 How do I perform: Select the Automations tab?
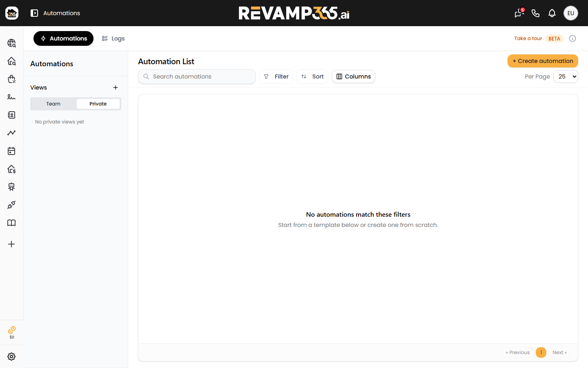pyautogui.click(x=63, y=38)
